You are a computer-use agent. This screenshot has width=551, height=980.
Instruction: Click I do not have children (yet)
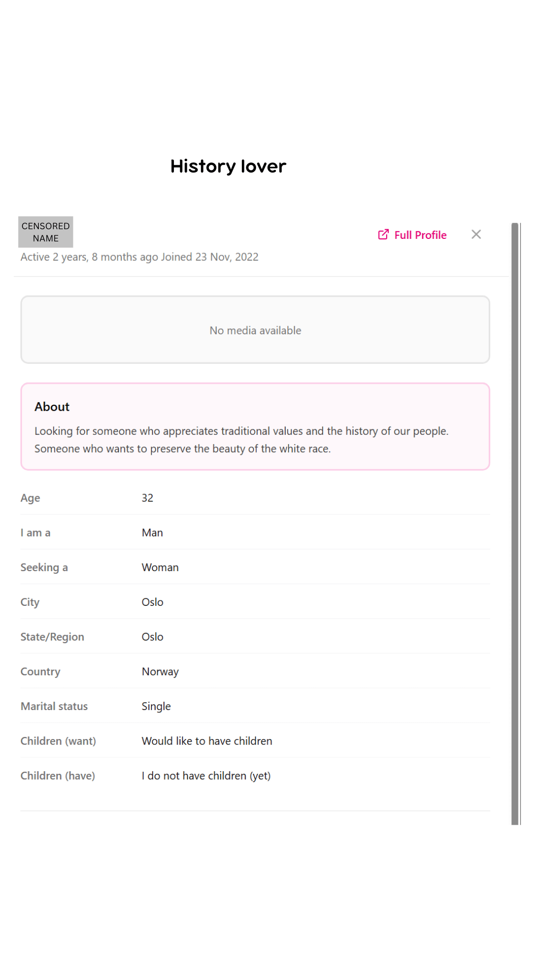pyautogui.click(x=206, y=775)
